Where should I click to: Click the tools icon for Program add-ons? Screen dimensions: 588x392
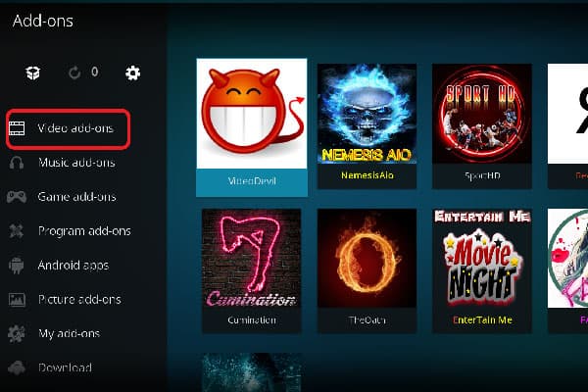[x=17, y=231]
